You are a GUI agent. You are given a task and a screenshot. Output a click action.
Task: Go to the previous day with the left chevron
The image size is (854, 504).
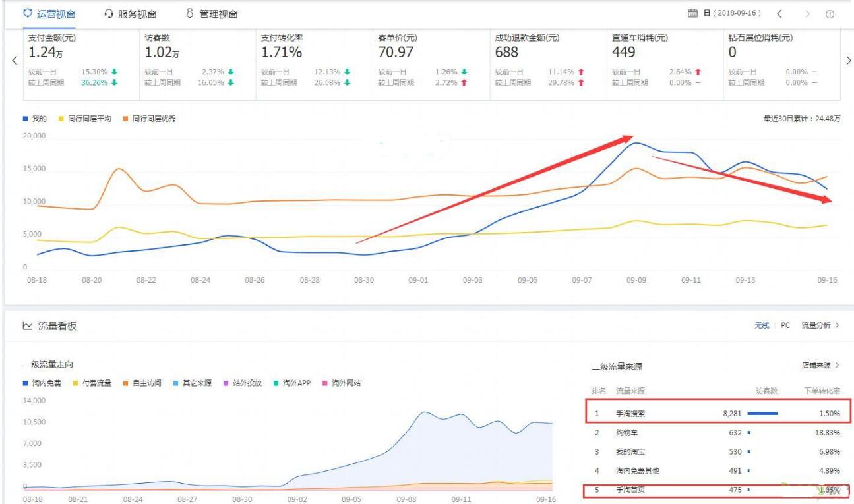(x=779, y=14)
